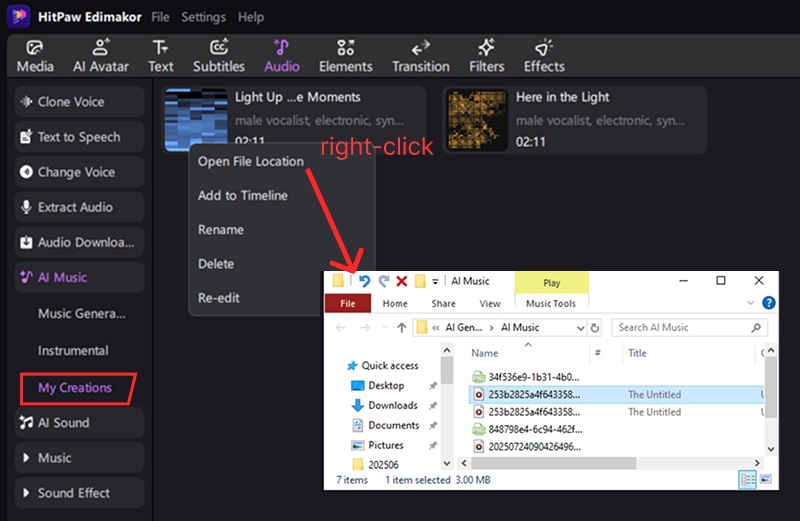Screen dimensions: 800x521
Task: Select the Text tool
Action: click(161, 56)
